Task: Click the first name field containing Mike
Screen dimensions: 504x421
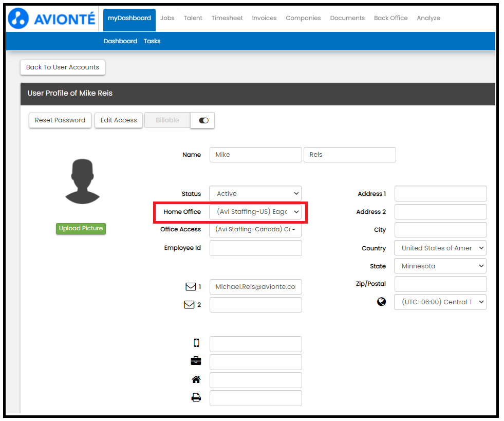Action: tap(256, 155)
